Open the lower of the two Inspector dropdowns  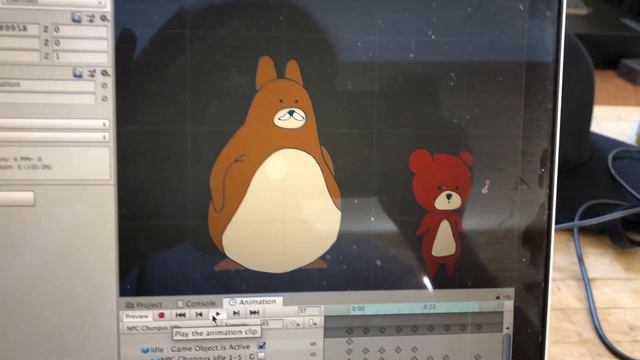click(x=54, y=137)
